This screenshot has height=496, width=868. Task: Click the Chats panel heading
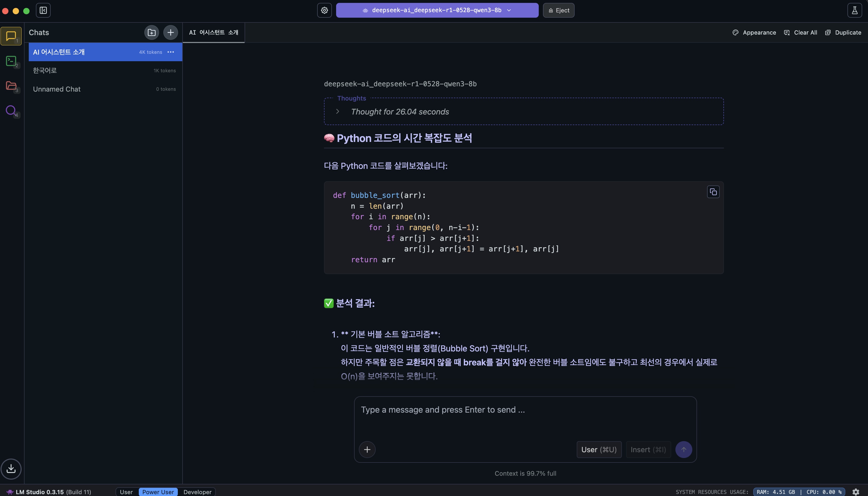39,32
